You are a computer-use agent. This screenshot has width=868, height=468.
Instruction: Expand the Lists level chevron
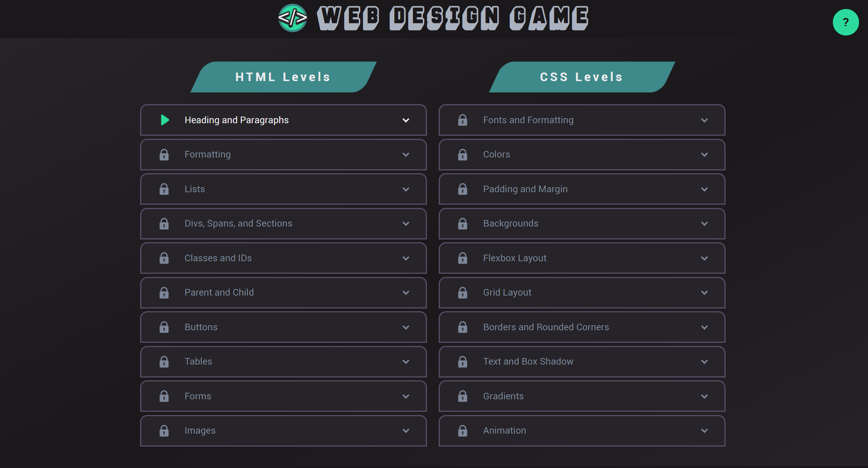tap(406, 189)
